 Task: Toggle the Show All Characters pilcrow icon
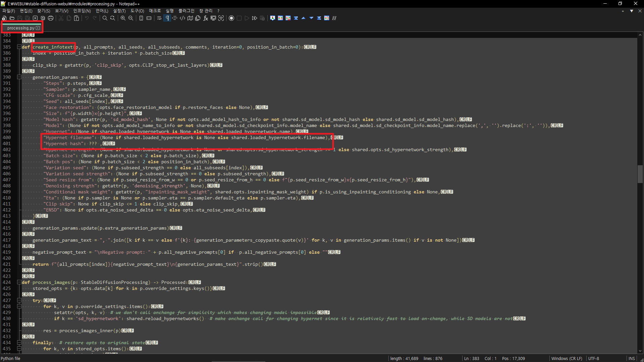(167, 18)
